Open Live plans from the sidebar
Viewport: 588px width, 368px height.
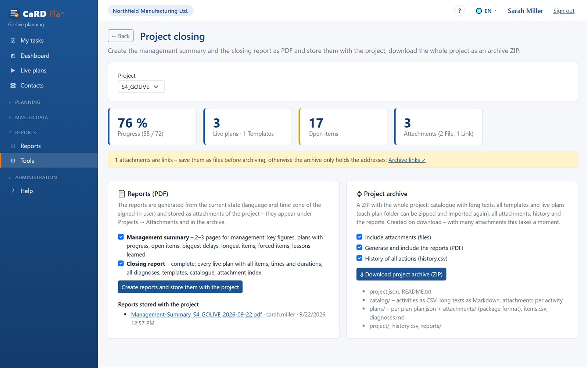[49, 70]
